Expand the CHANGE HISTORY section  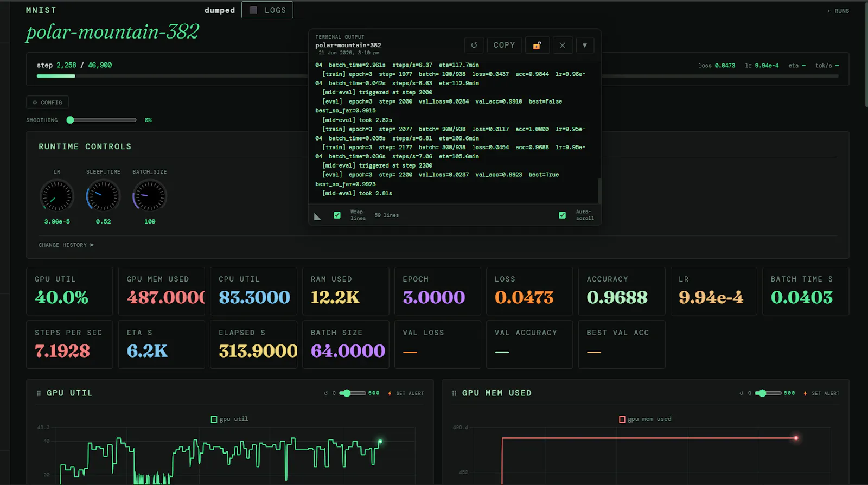point(66,245)
